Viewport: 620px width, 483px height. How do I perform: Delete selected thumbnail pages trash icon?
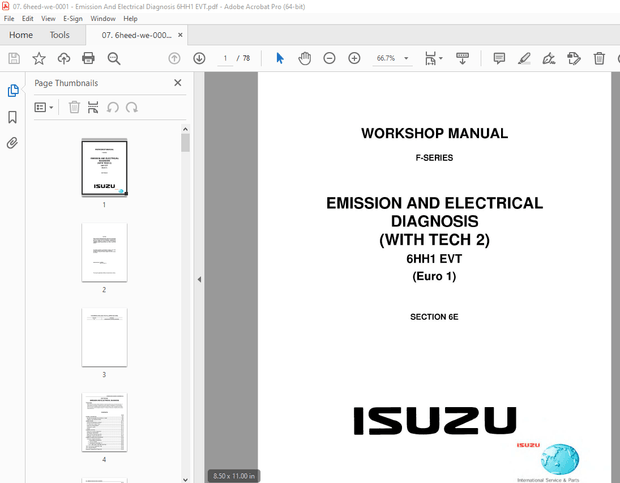[74, 107]
